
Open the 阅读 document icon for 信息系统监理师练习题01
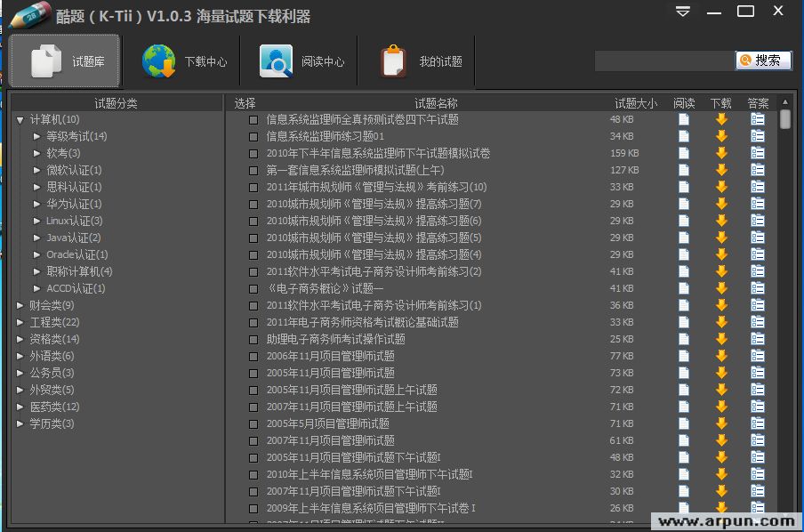pos(682,136)
